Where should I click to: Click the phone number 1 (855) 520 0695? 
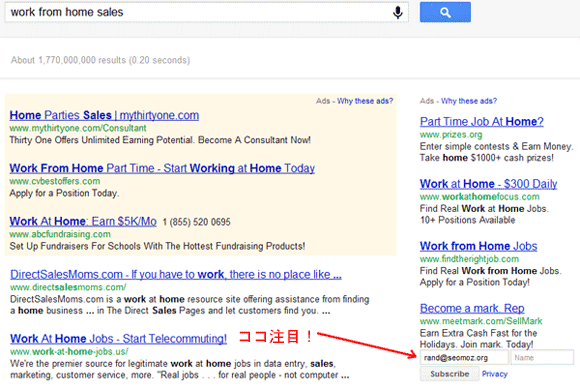pyautogui.click(x=196, y=222)
